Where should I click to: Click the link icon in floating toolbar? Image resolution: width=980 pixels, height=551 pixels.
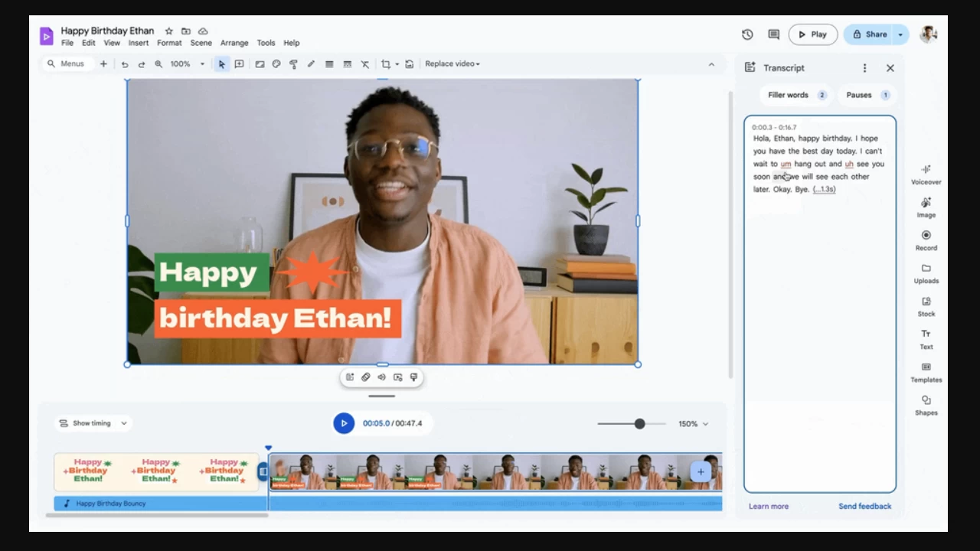click(x=366, y=377)
